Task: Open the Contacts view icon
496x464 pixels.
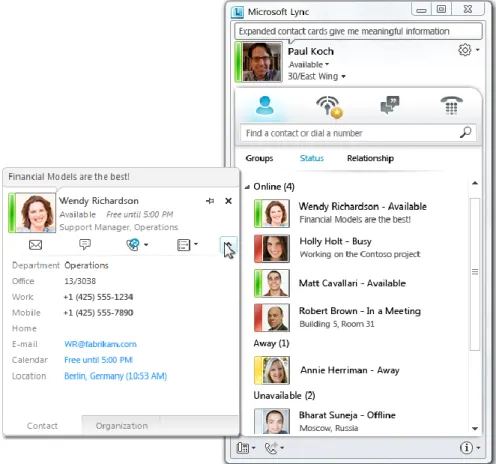Action: coord(265,105)
